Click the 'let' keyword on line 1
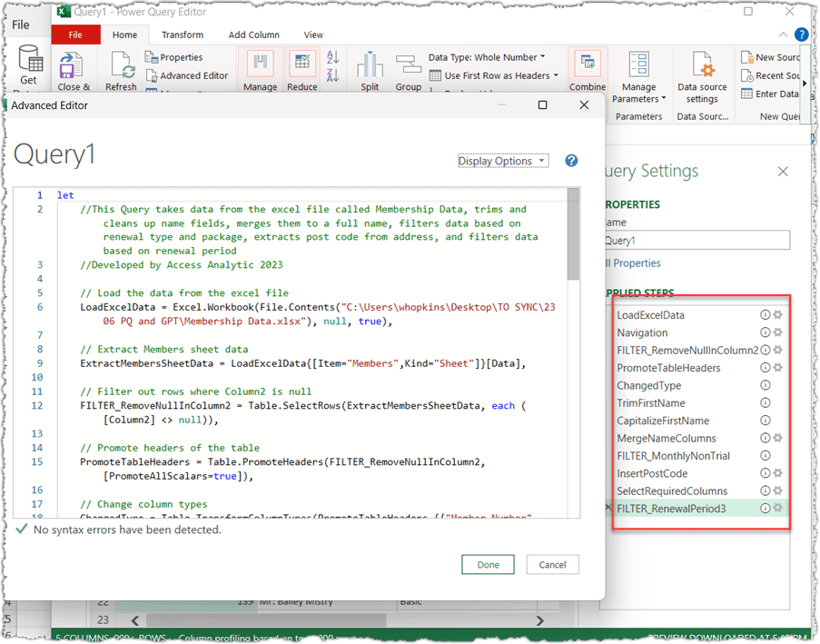This screenshot has width=820, height=644. [x=65, y=195]
